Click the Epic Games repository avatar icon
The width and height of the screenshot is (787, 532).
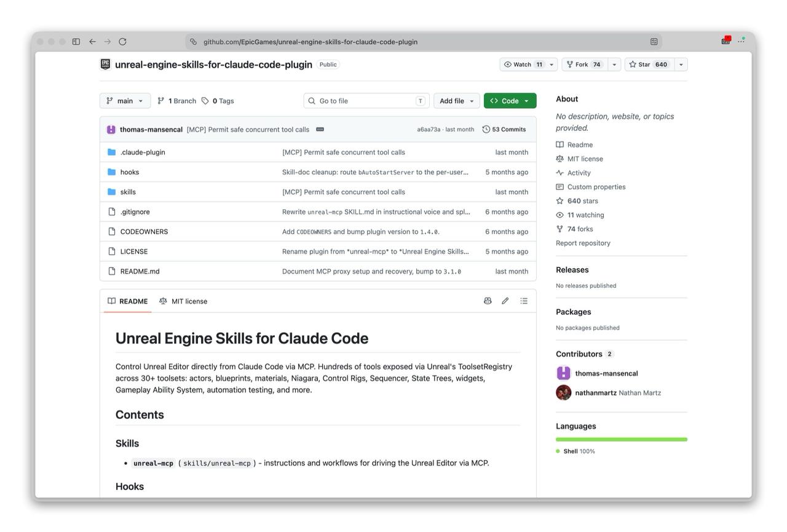(105, 64)
